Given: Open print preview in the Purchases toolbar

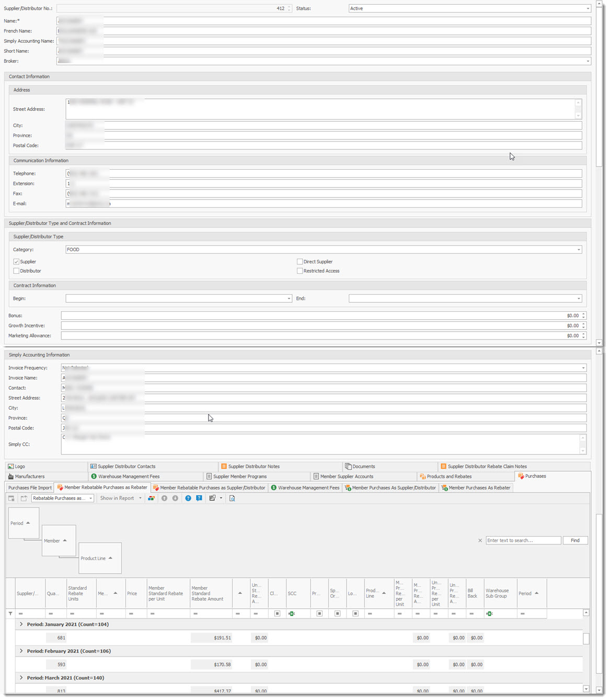Looking at the screenshot, I should [232, 498].
